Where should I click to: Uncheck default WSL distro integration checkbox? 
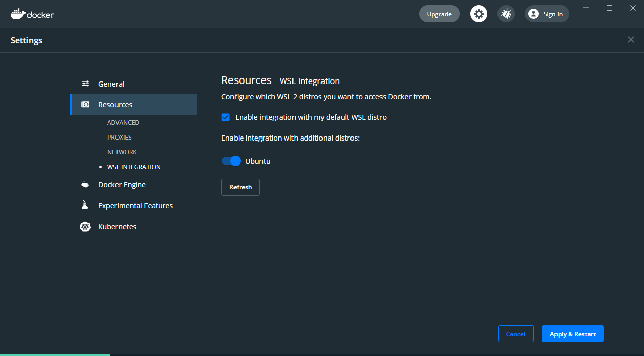click(226, 117)
